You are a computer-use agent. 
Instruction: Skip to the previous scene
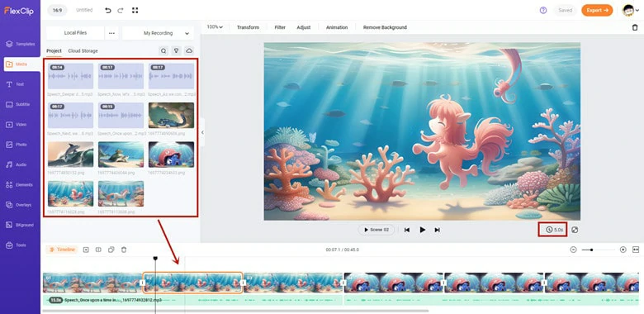click(407, 231)
